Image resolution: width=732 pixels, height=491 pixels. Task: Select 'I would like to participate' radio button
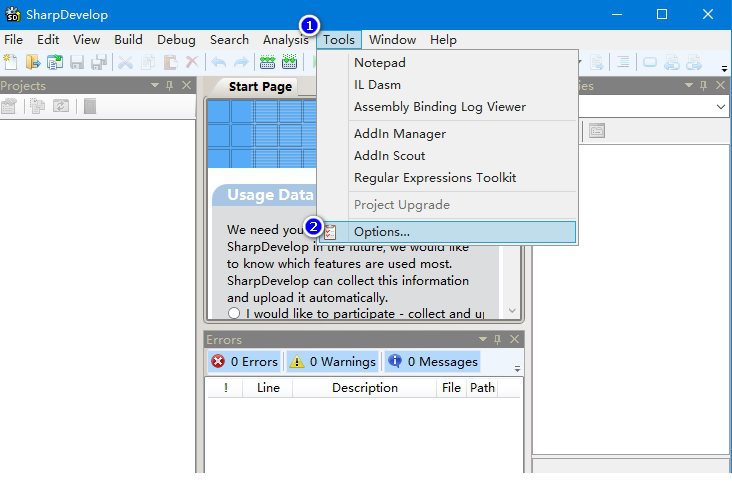(234, 313)
